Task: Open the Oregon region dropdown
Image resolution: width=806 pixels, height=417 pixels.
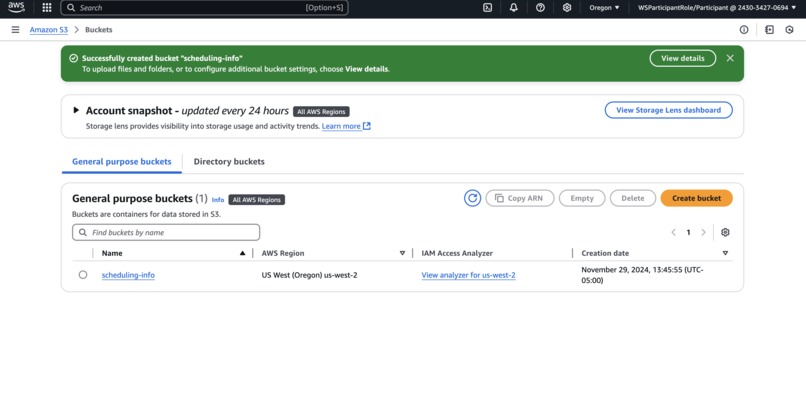Action: coord(604,8)
